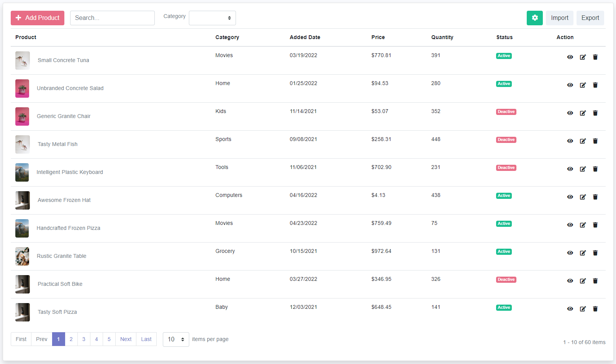Click the Product column header
Image resolution: width=616 pixels, height=364 pixels.
pyautogui.click(x=26, y=37)
